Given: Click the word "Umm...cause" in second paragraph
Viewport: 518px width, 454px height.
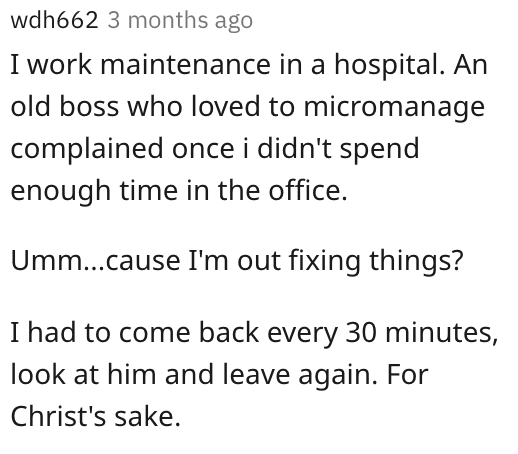Looking at the screenshot, I should (x=96, y=260).
